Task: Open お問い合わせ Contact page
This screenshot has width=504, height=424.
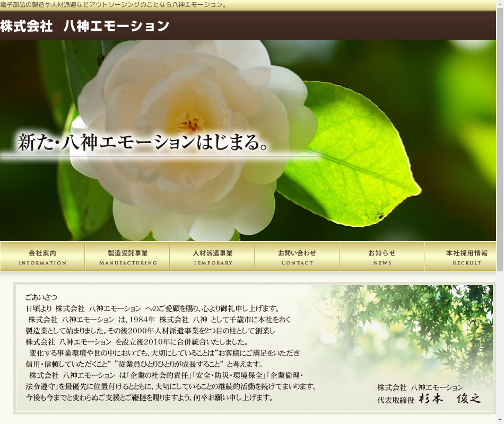Action: point(297,257)
